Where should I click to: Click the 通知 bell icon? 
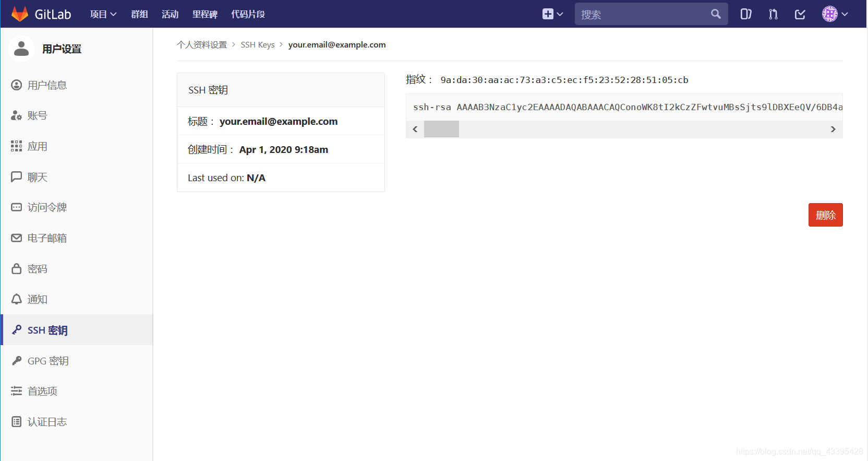(x=17, y=299)
